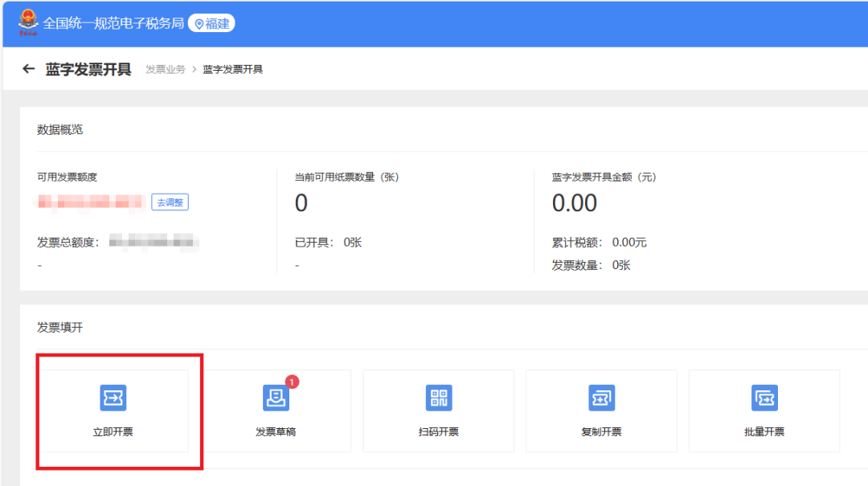Click the red badge on 发票草稿

292,382
